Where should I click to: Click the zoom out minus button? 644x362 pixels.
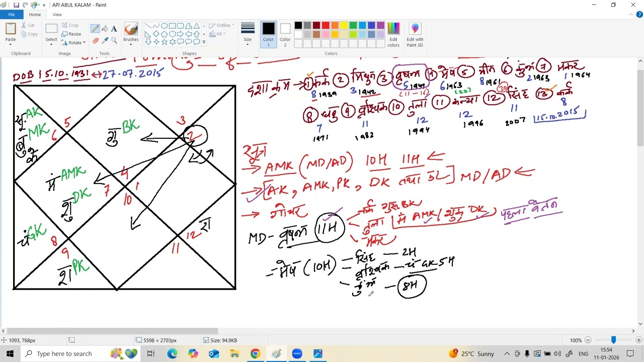588,340
